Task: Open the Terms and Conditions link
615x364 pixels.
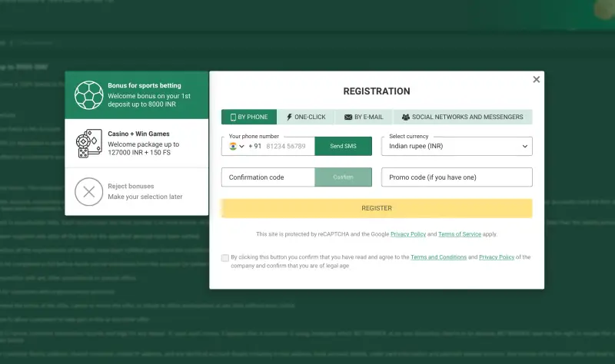Action: point(438,257)
